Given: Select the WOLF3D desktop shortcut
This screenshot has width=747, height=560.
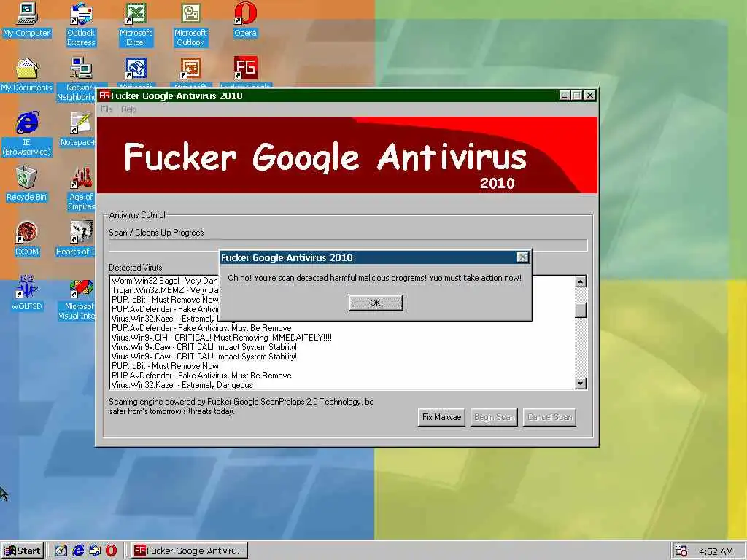Looking at the screenshot, I should [x=27, y=294].
